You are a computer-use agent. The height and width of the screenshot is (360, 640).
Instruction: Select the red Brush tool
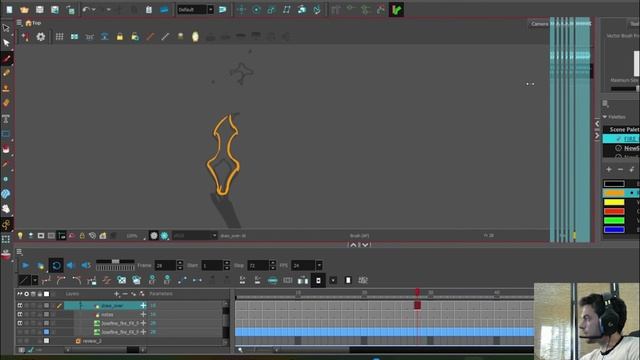[x=6, y=59]
